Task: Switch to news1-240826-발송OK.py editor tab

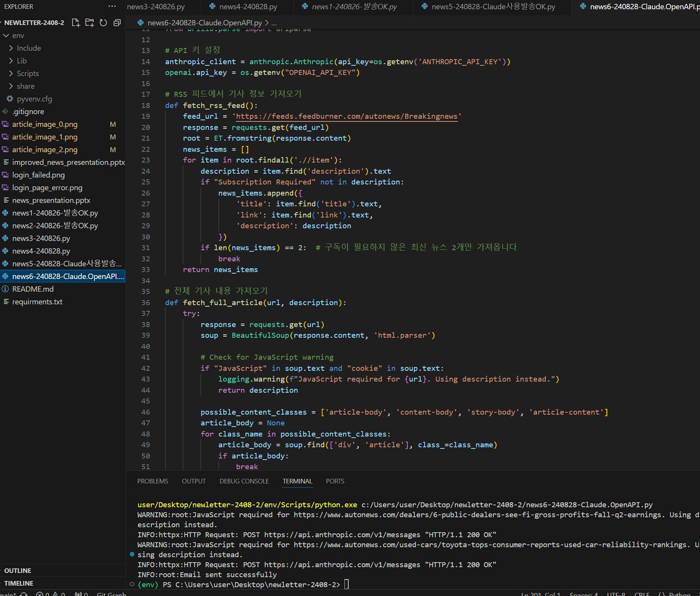Action: (354, 7)
